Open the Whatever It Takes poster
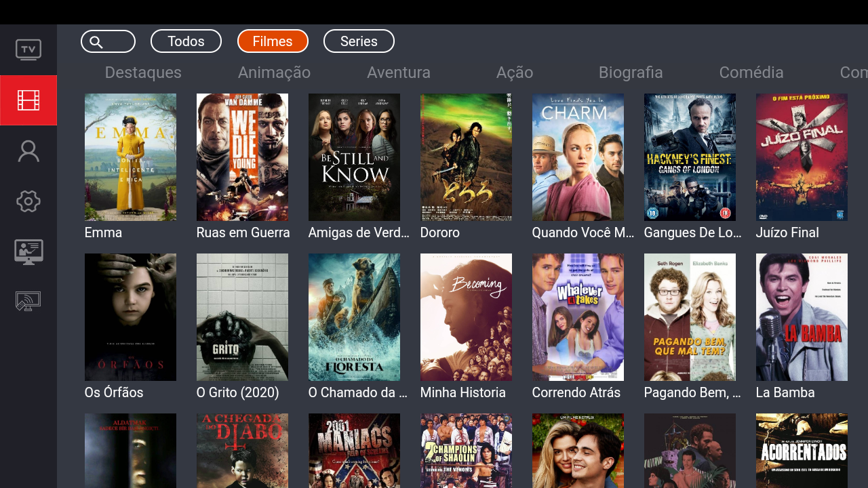This screenshot has height=488, width=868. click(578, 317)
